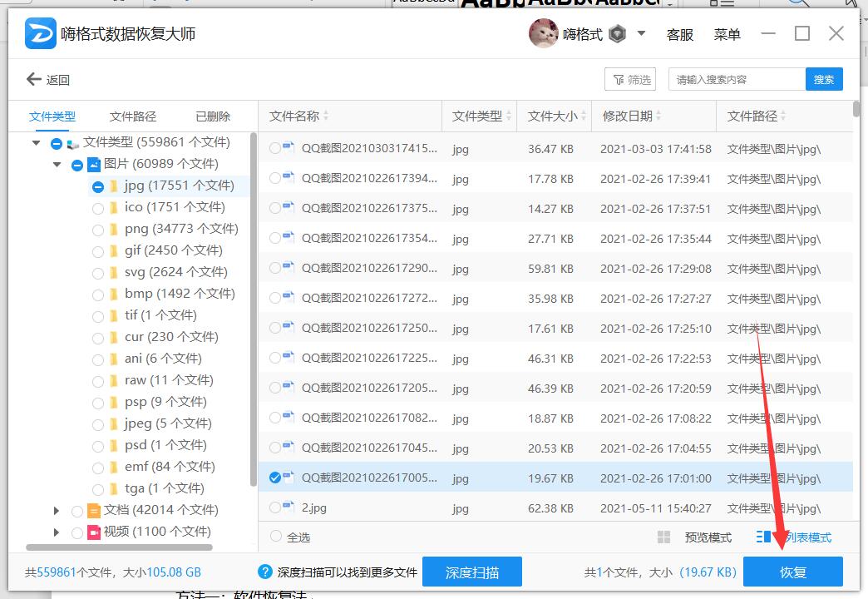Expand the 视频 tree node
The width and height of the screenshot is (868, 599).
click(x=56, y=532)
